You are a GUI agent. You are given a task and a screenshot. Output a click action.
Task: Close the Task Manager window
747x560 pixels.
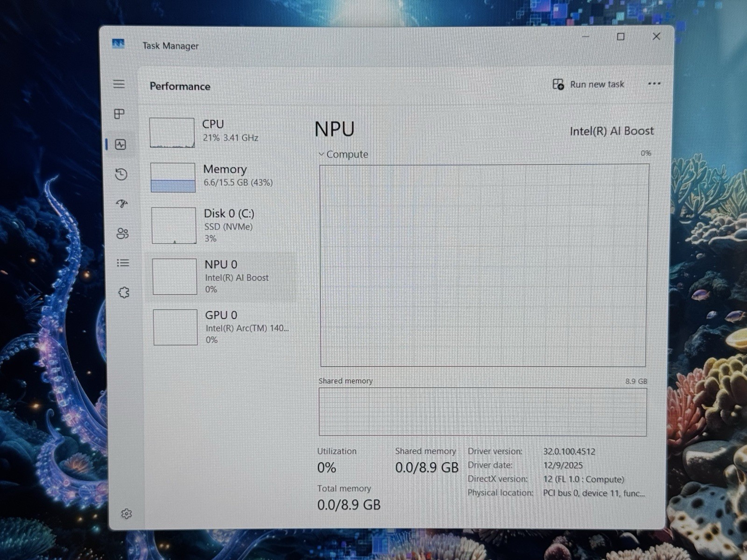[656, 36]
